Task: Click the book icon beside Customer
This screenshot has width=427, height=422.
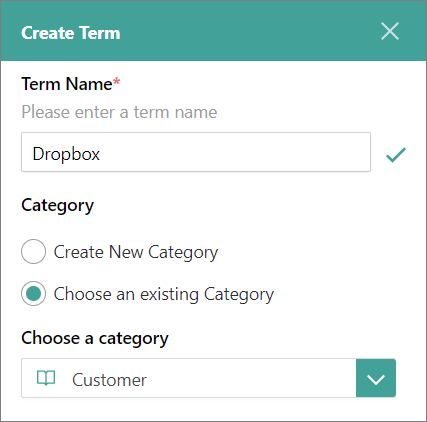Action: (x=46, y=378)
